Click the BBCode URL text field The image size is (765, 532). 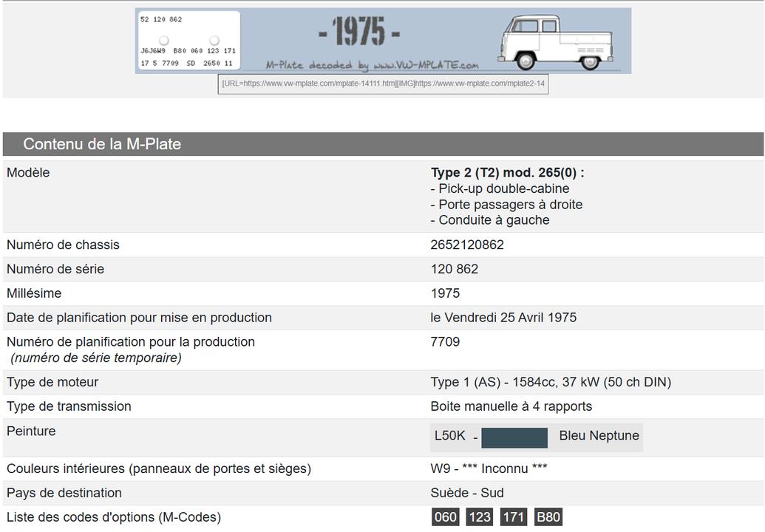384,83
